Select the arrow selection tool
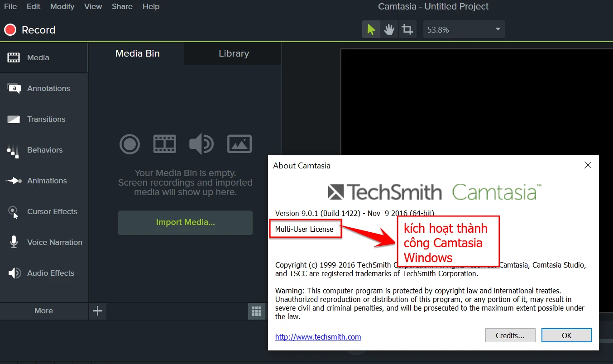 371,29
